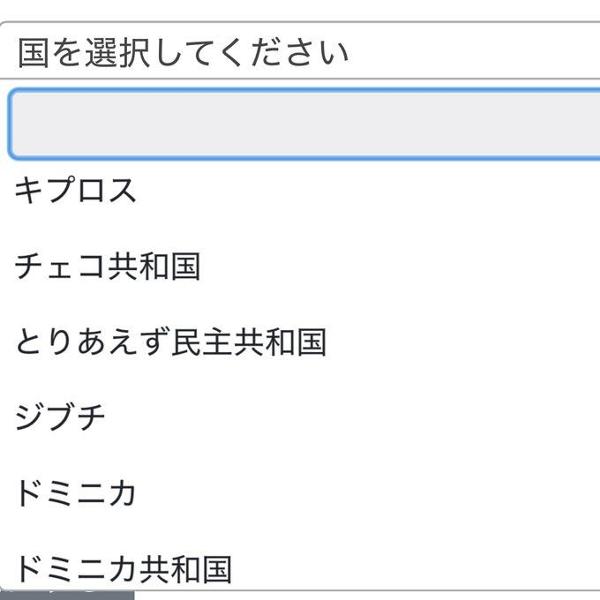
Task: Pick Czech Republic (チェコ共和国) entry
Action: pos(108,266)
